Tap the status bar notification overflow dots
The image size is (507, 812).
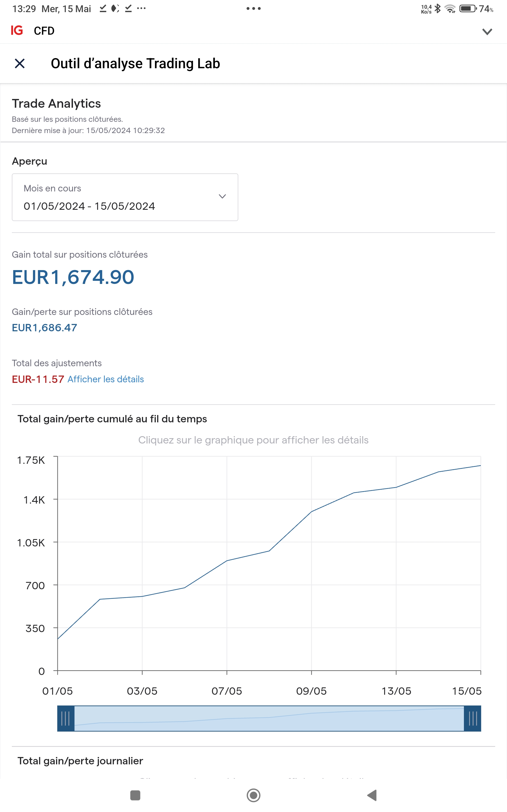point(141,8)
